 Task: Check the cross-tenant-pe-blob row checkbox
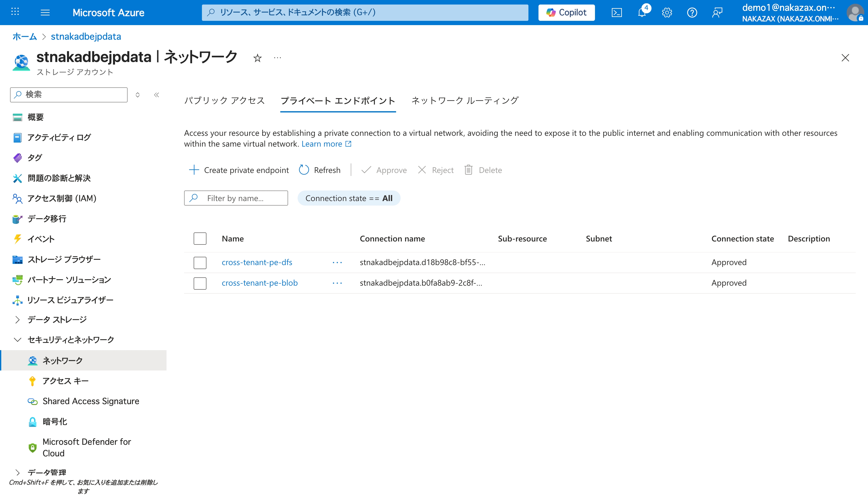(x=200, y=283)
